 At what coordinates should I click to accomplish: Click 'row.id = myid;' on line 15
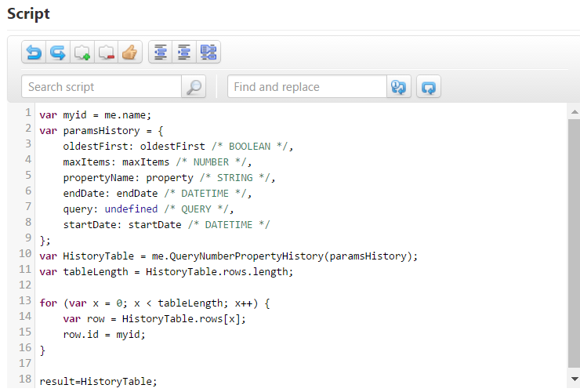[x=104, y=334]
